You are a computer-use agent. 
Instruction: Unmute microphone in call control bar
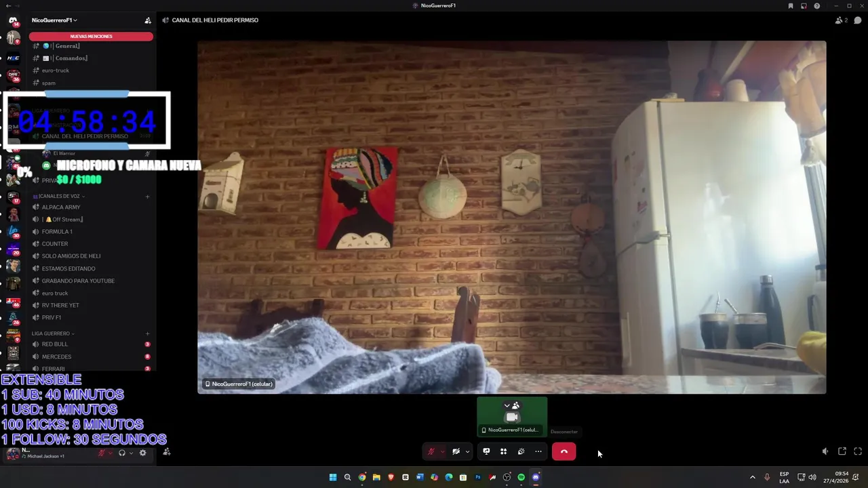[x=431, y=451]
